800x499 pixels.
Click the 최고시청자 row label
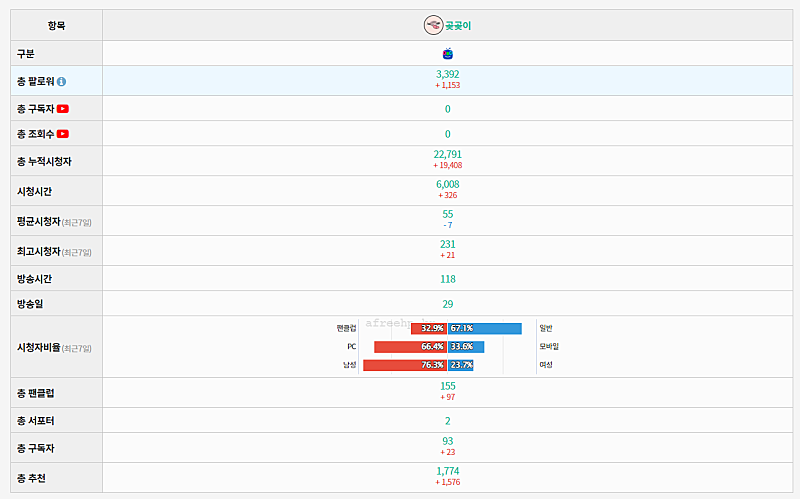pos(39,252)
